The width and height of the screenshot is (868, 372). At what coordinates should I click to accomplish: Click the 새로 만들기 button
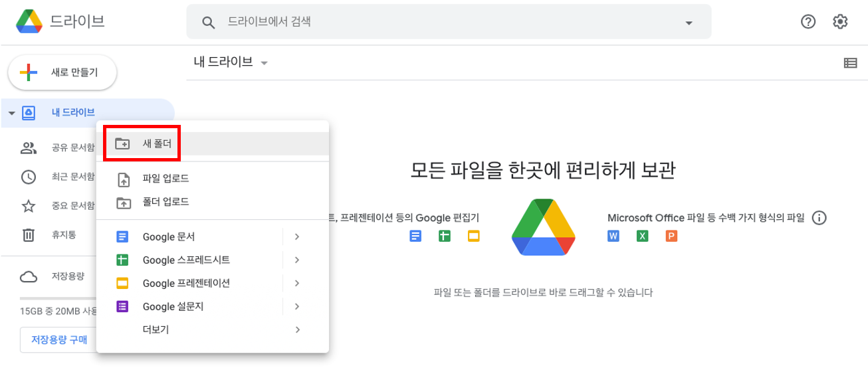pos(62,72)
